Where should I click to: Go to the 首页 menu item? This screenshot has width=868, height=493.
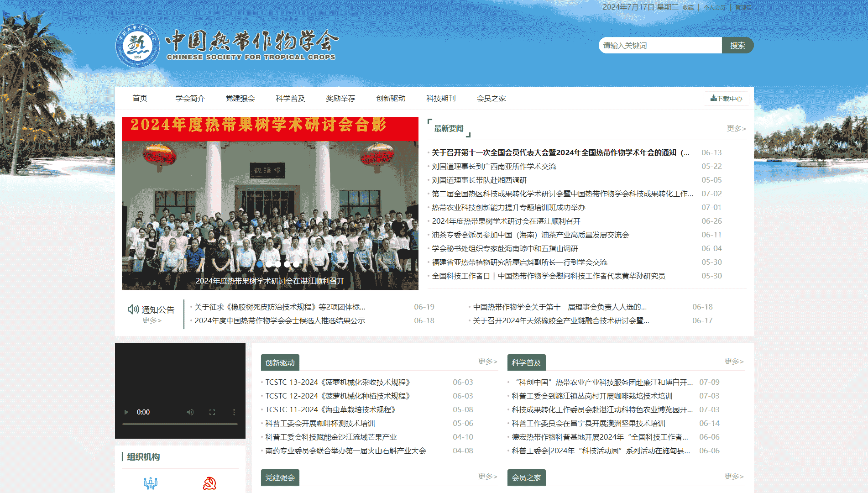pyautogui.click(x=140, y=99)
